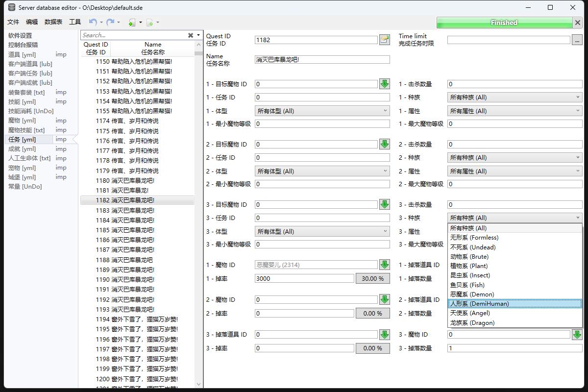Open the 1 - 体型 dropdown

tap(322, 111)
